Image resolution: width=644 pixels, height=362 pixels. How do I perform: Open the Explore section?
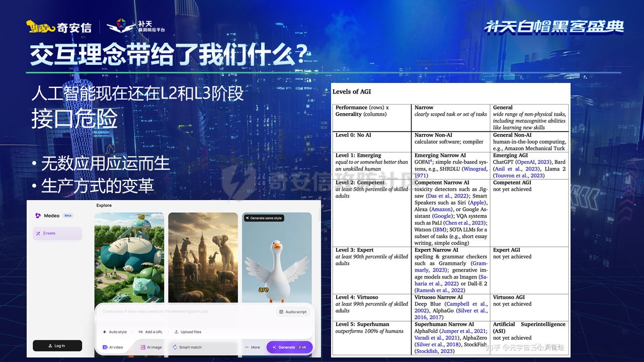pyautogui.click(x=104, y=206)
